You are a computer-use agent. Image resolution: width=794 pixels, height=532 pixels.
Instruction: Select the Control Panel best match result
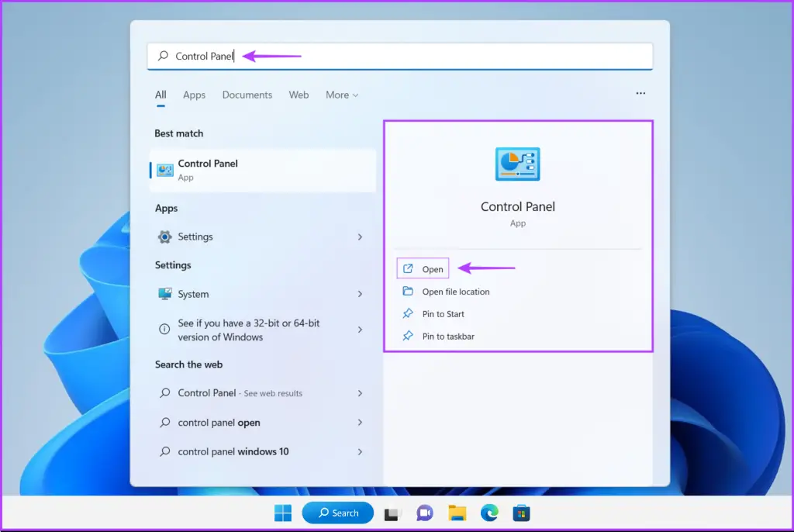262,170
